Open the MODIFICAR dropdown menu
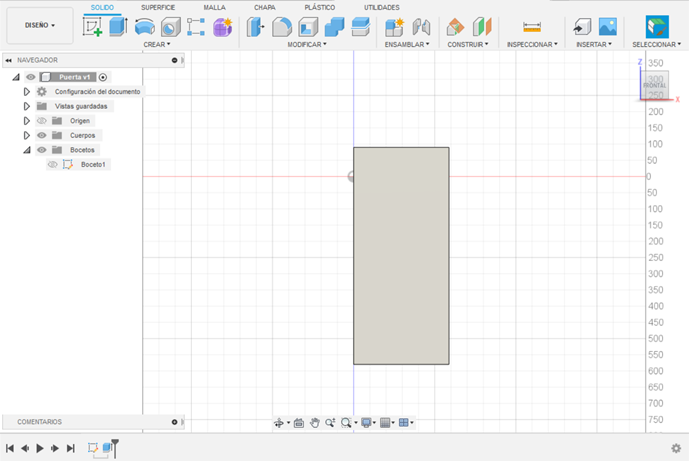Image resolution: width=689 pixels, height=461 pixels. point(307,44)
